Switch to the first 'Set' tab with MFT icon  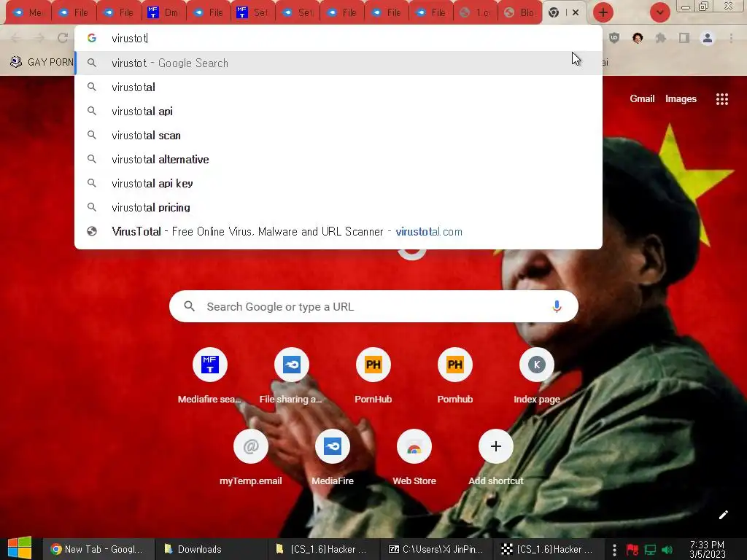253,13
